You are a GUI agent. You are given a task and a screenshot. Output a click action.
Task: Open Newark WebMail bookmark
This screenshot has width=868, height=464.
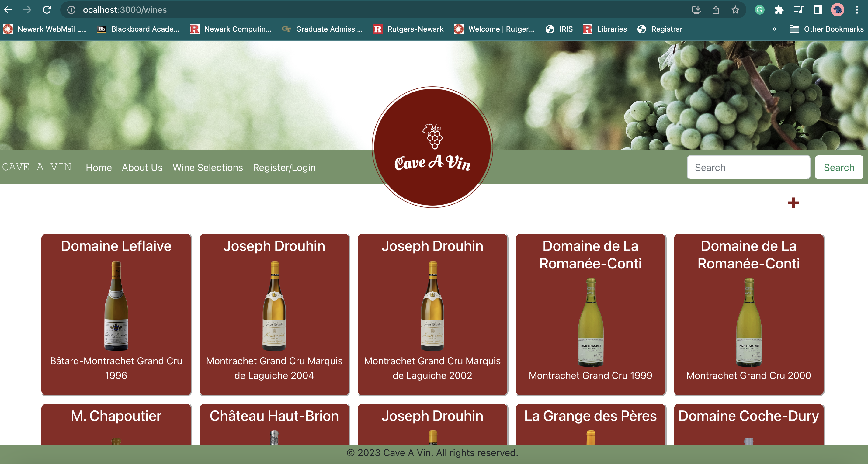coord(45,29)
